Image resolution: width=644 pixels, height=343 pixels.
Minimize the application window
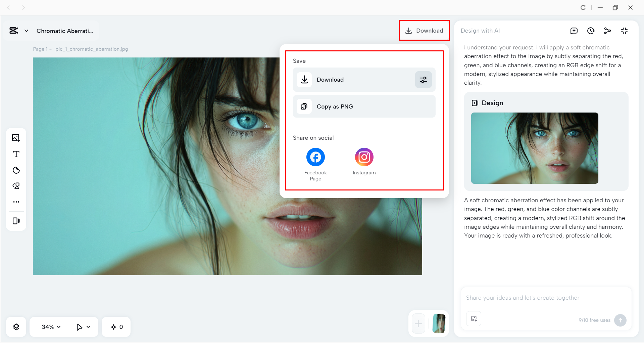[600, 7]
